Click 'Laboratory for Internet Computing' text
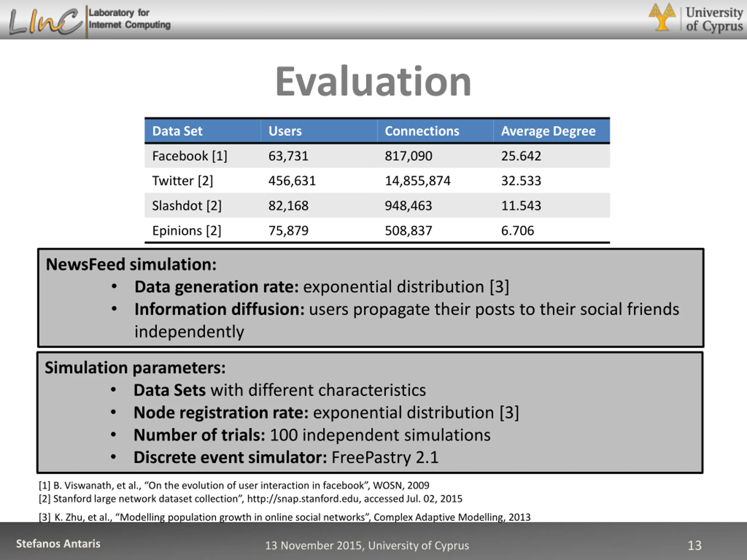This screenshot has width=747, height=560. point(130,19)
